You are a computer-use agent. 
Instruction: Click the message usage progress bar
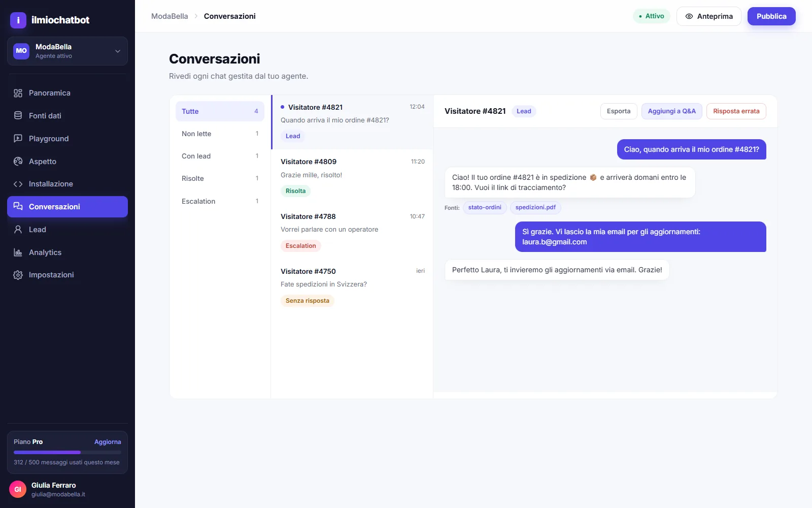point(67,452)
